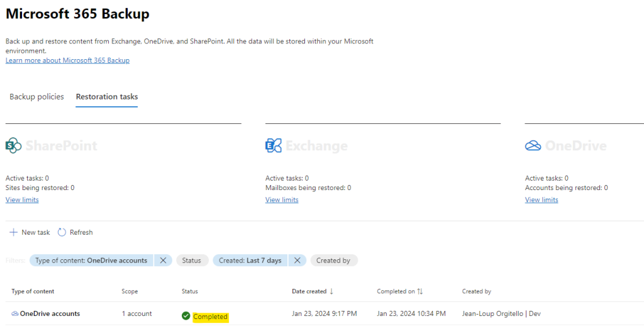
Task: Sort using the Completed on arrows
Action: [419, 291]
